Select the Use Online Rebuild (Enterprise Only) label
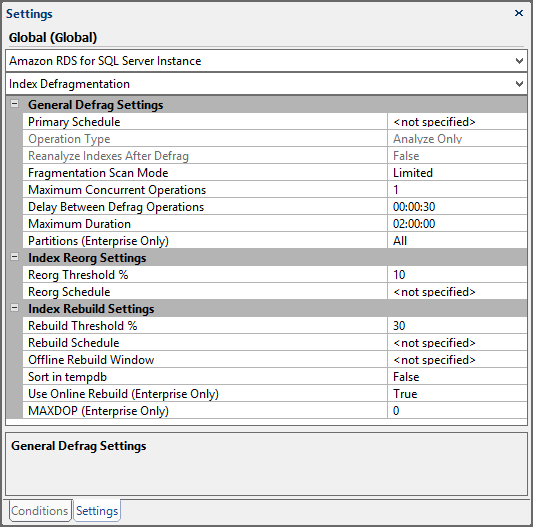533x527 pixels. pyautogui.click(x=123, y=394)
